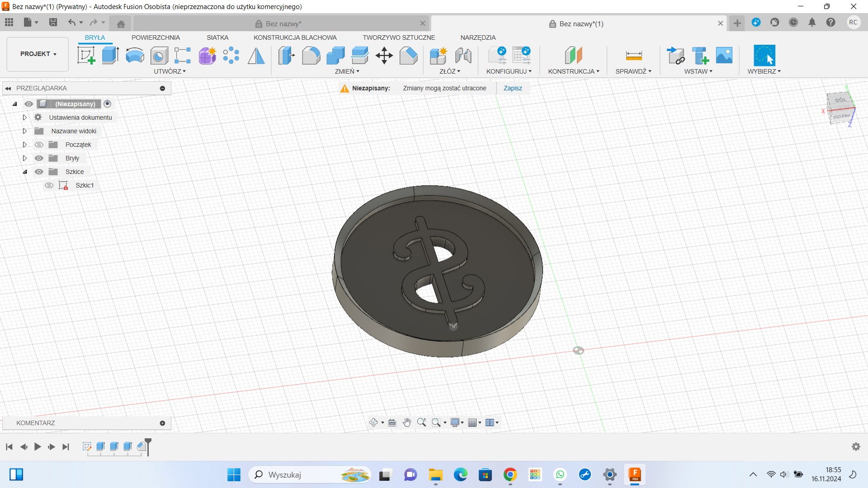Show the hidden Szkic1 sketch

pyautogui.click(x=49, y=185)
